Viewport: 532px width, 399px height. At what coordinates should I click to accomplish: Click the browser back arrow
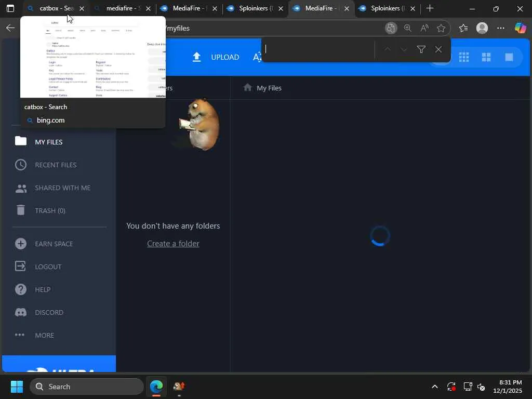10,28
